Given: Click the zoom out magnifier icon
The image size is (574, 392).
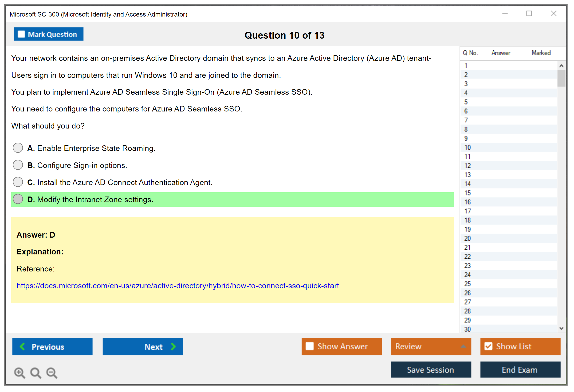Looking at the screenshot, I should 52,373.
